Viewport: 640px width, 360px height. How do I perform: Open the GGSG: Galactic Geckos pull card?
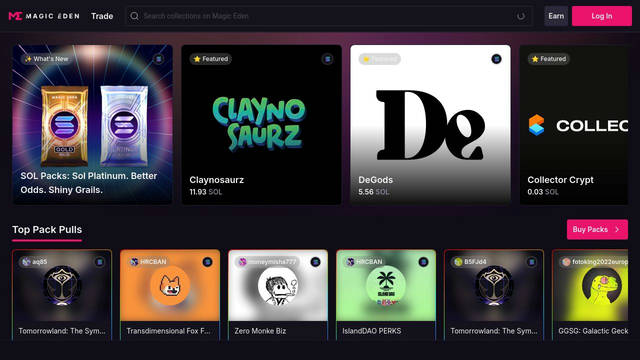590,295
